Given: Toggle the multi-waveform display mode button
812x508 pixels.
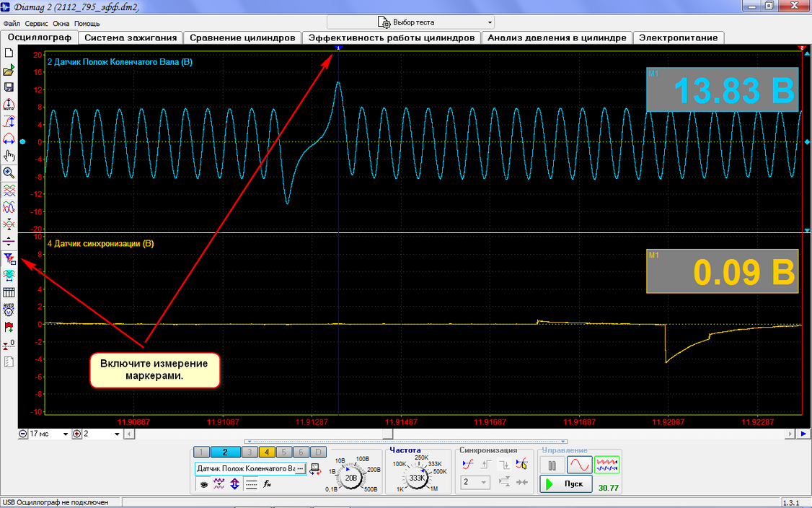Looking at the screenshot, I should [x=607, y=465].
